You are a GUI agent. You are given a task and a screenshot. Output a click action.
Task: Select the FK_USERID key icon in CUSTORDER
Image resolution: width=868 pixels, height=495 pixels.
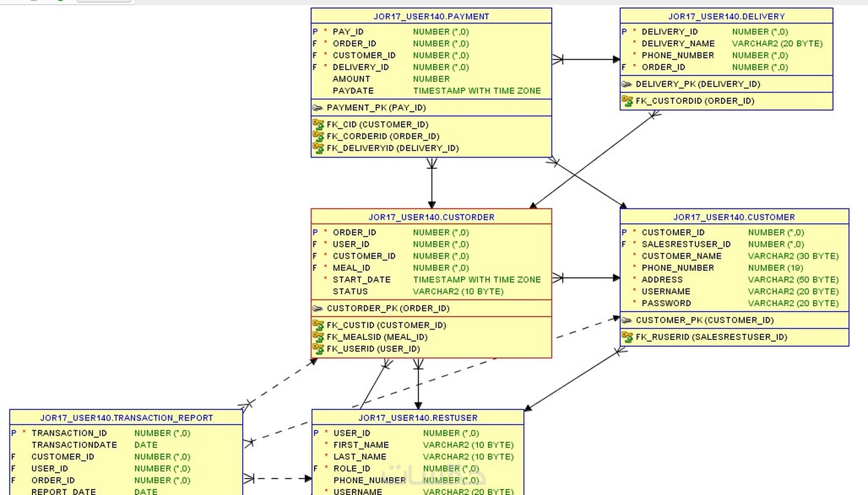click(319, 349)
